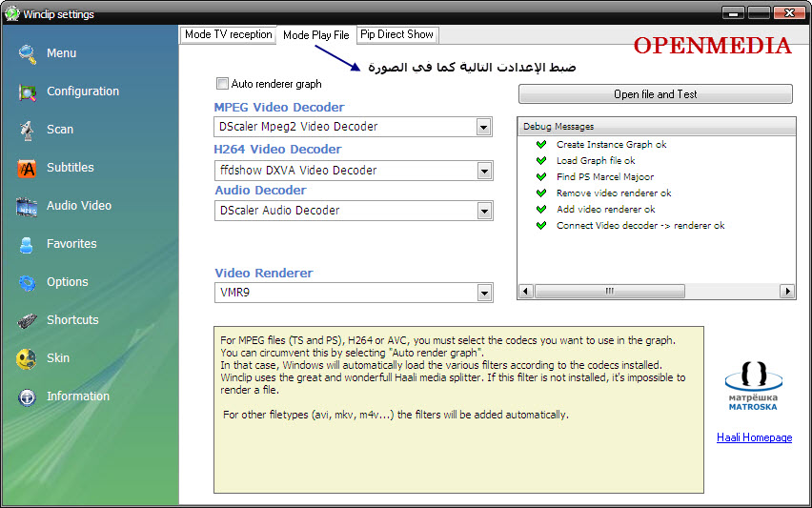The width and height of the screenshot is (812, 508).
Task: Go to the Scan section label
Action: 60,129
